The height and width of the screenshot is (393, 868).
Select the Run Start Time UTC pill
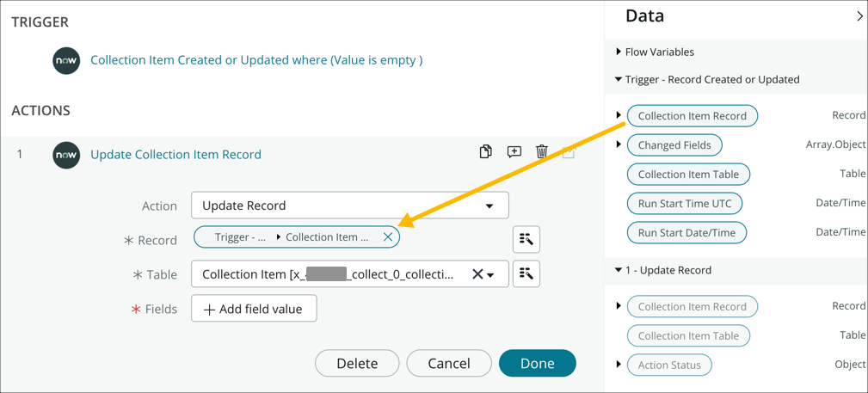685,204
